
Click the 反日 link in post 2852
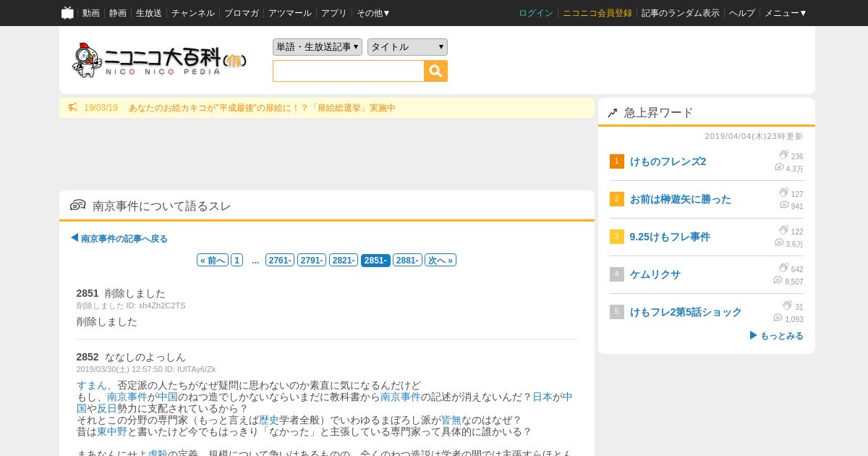coord(107,409)
